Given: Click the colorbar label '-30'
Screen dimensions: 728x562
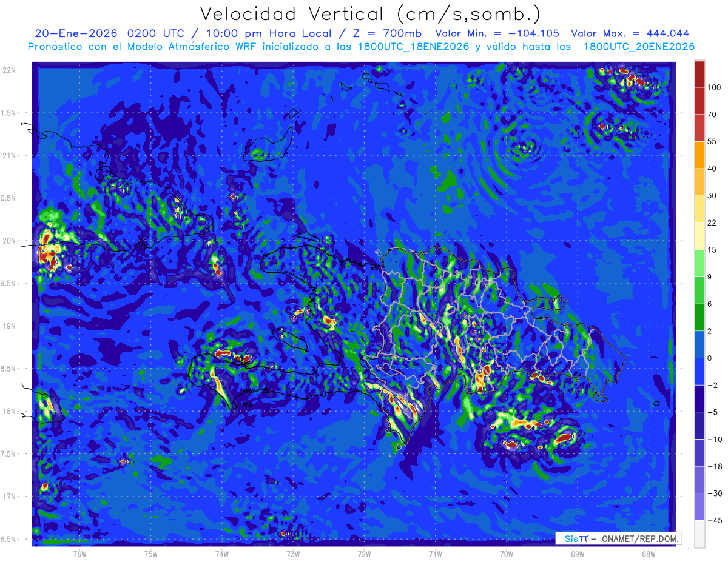Looking at the screenshot, I should [714, 493].
